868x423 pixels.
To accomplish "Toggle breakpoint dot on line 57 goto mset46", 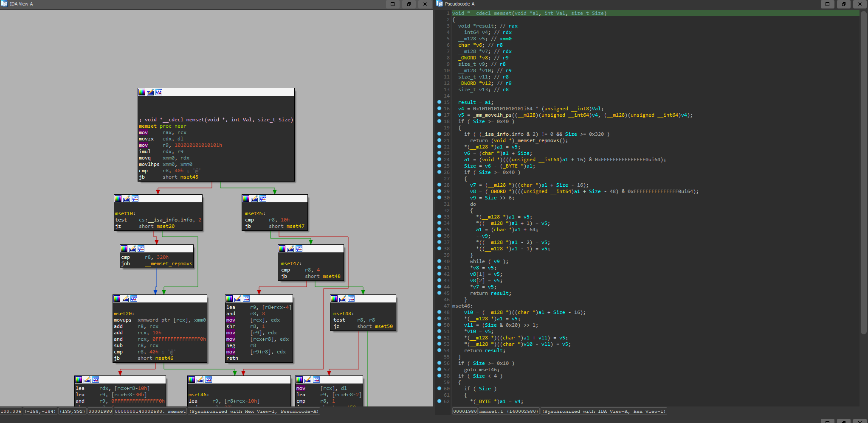I will [x=439, y=370].
